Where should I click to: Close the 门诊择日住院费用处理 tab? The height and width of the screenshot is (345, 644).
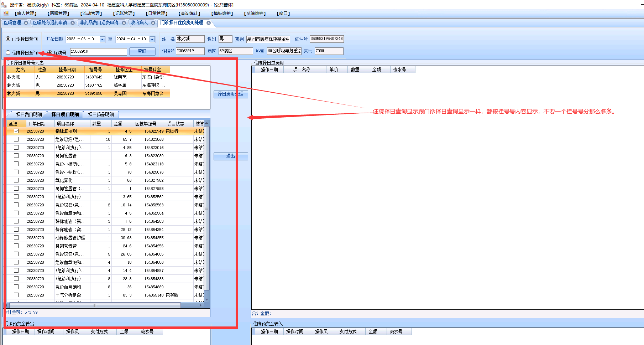(209, 23)
